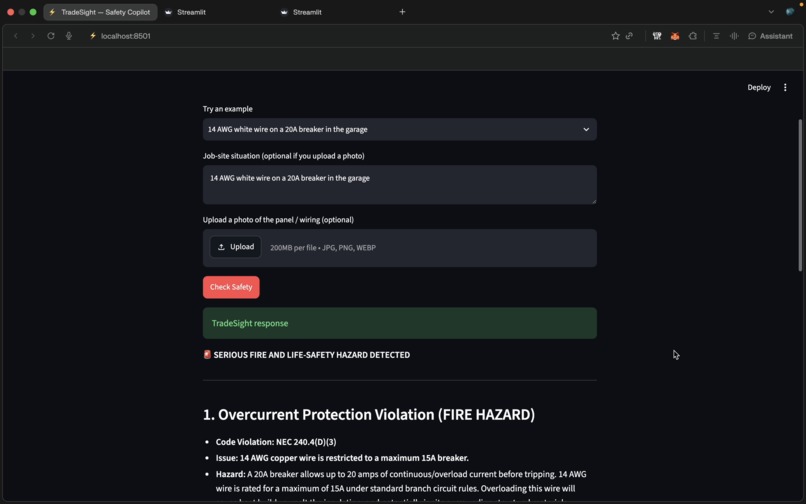Go back using the browser back arrow
The width and height of the screenshot is (806, 504).
coord(16,36)
